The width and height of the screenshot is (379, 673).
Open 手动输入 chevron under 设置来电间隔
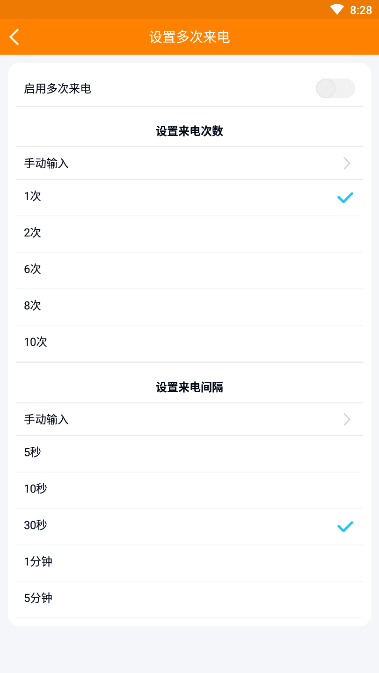coord(347,419)
